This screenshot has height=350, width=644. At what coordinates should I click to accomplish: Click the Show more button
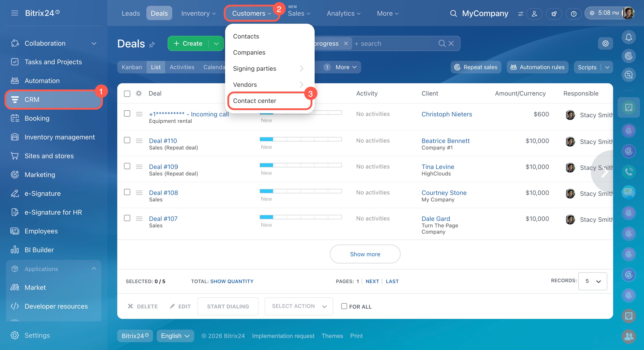click(x=365, y=254)
